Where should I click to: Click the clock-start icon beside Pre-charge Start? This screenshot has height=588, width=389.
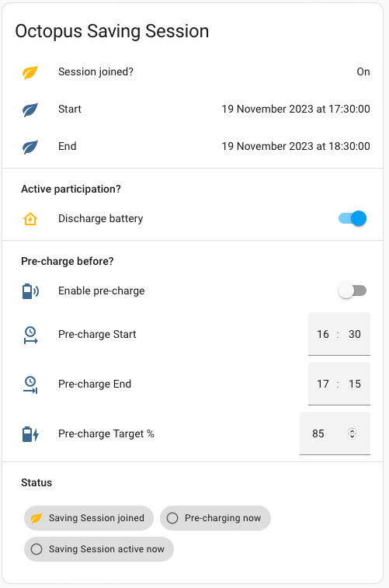[30, 335]
